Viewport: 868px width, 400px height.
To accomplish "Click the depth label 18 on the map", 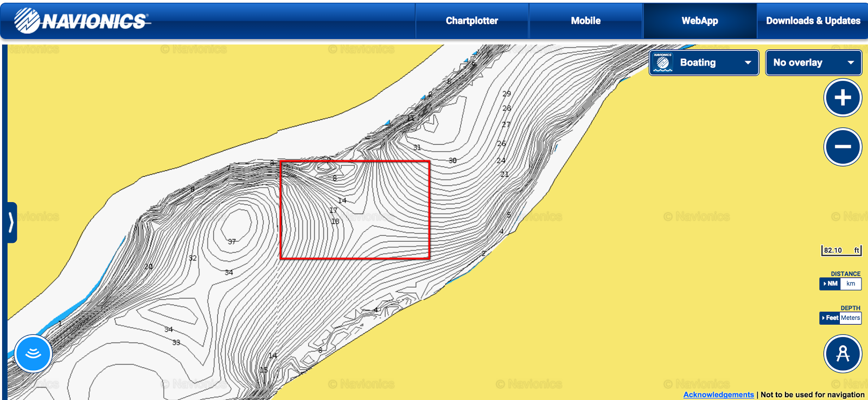I will [335, 222].
